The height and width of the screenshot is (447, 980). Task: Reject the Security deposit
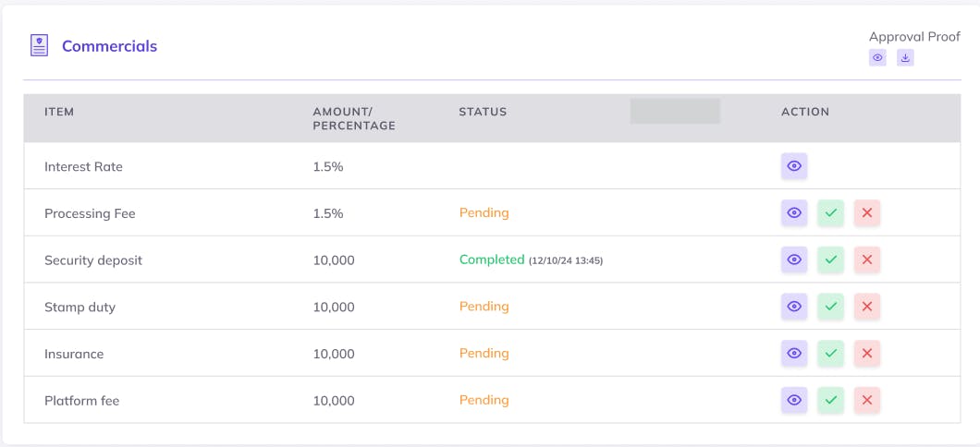click(866, 260)
